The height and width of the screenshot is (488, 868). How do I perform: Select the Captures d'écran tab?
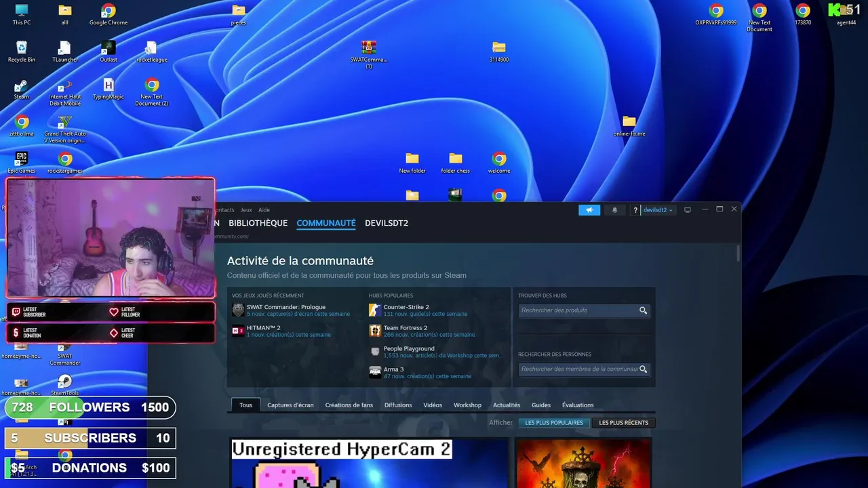(x=290, y=405)
